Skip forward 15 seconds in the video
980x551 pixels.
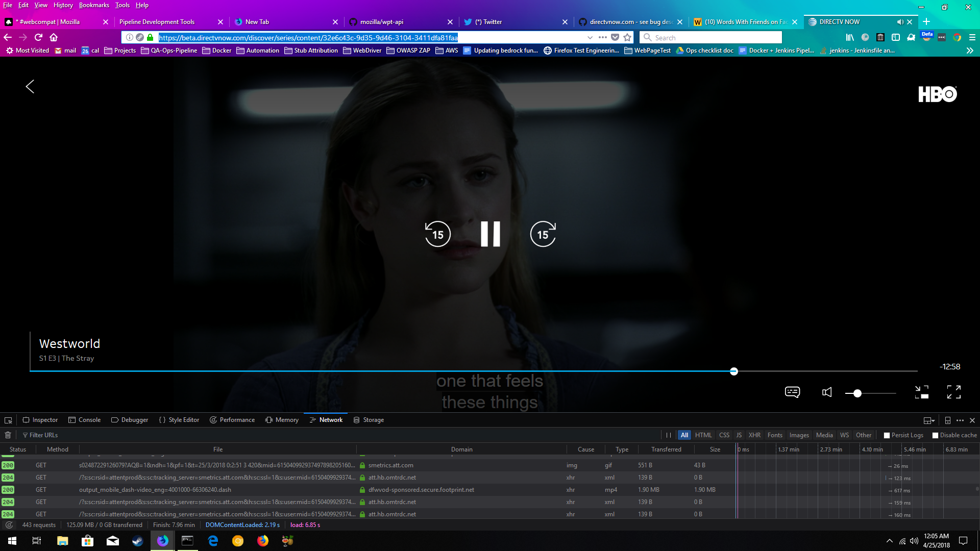[543, 234]
